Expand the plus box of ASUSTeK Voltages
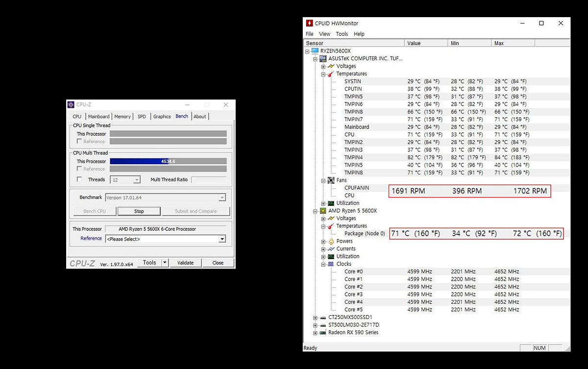588x369 pixels. coord(323,66)
